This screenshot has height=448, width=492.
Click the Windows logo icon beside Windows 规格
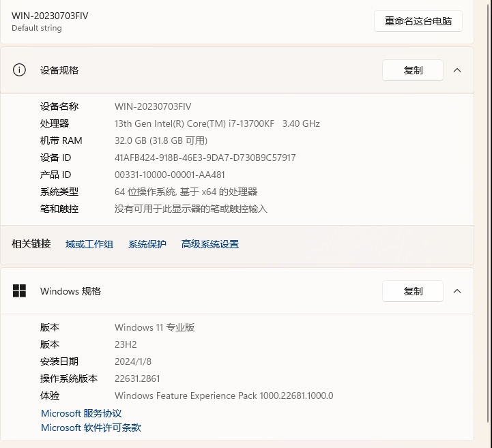pos(19,291)
